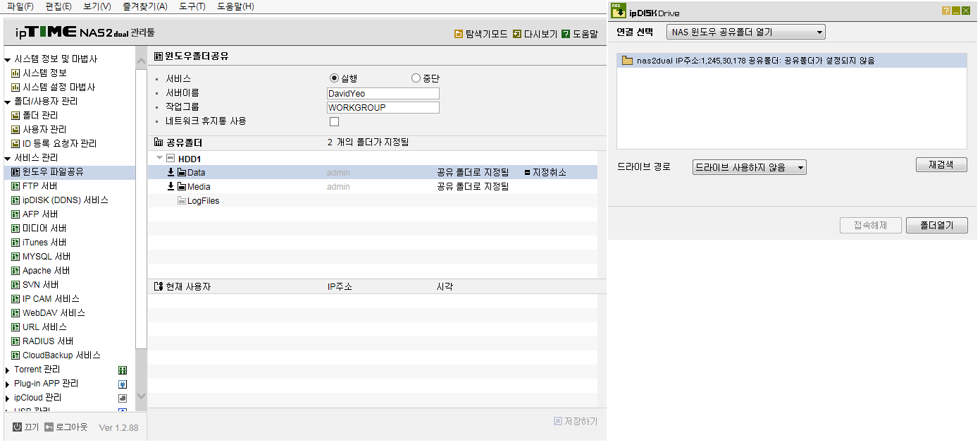
Task: Click the 로그아웃 logout icon
Action: [49, 427]
